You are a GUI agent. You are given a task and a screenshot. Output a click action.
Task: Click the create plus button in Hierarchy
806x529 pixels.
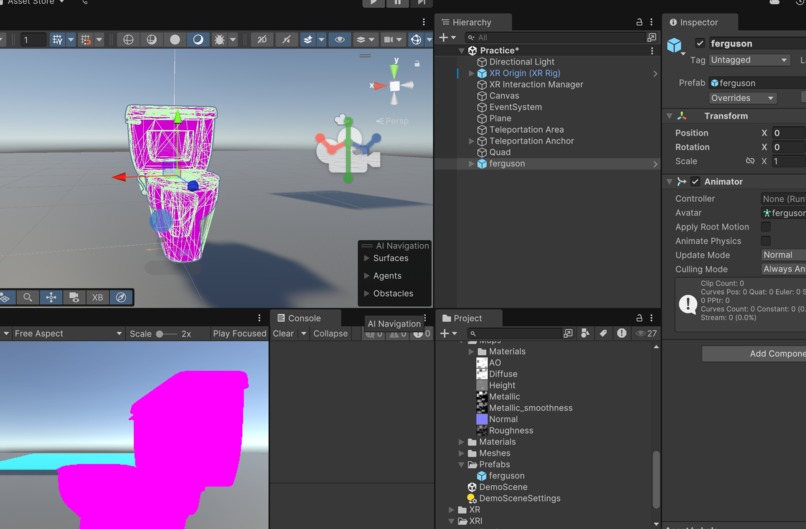point(447,37)
